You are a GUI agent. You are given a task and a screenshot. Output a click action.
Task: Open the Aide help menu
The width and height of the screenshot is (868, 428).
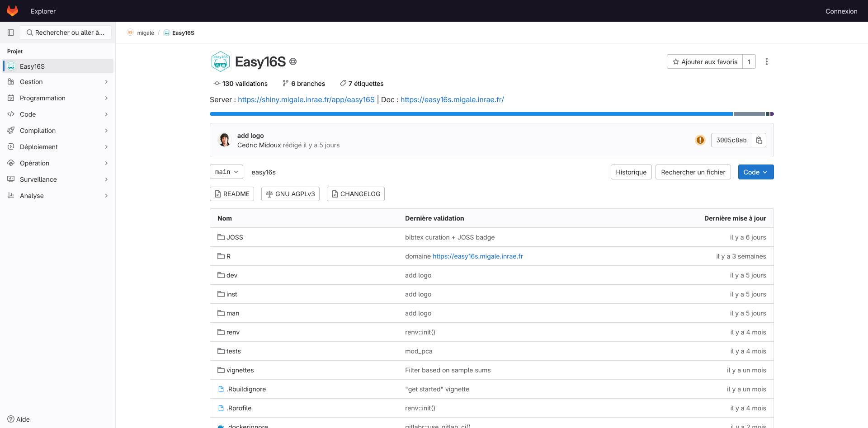pos(19,419)
